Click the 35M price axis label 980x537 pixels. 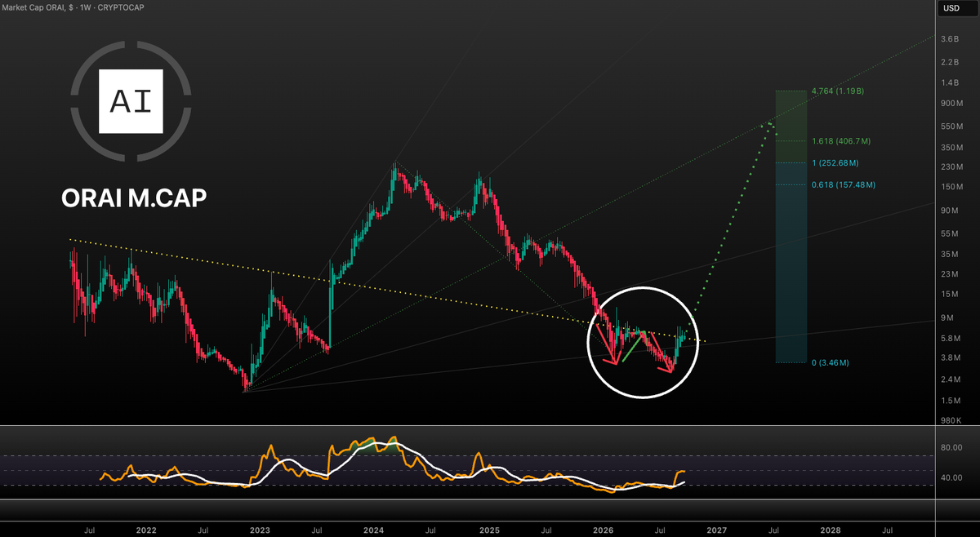click(x=949, y=255)
